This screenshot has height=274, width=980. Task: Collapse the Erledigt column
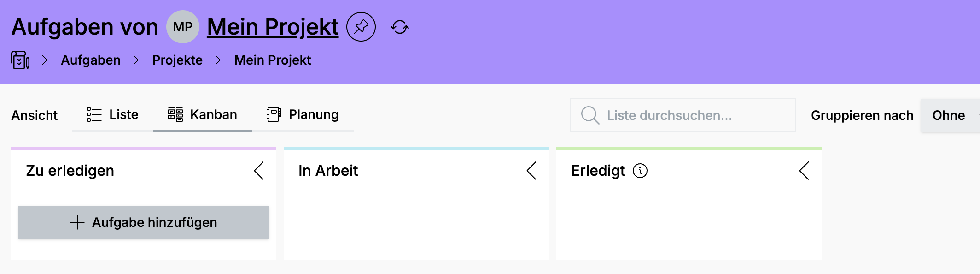coord(804,171)
